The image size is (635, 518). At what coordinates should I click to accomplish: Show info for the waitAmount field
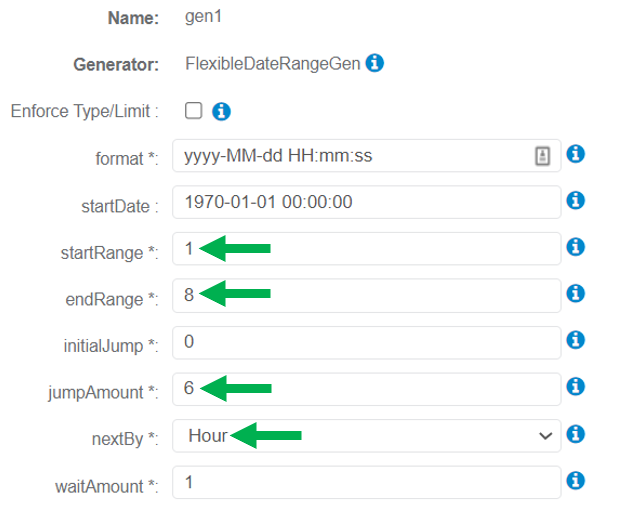pyautogui.click(x=575, y=481)
